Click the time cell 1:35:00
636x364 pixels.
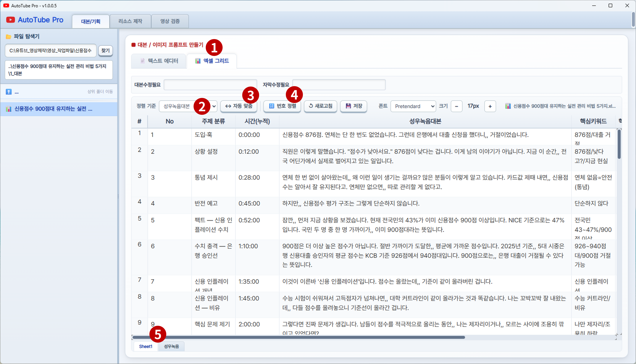pyautogui.click(x=257, y=284)
